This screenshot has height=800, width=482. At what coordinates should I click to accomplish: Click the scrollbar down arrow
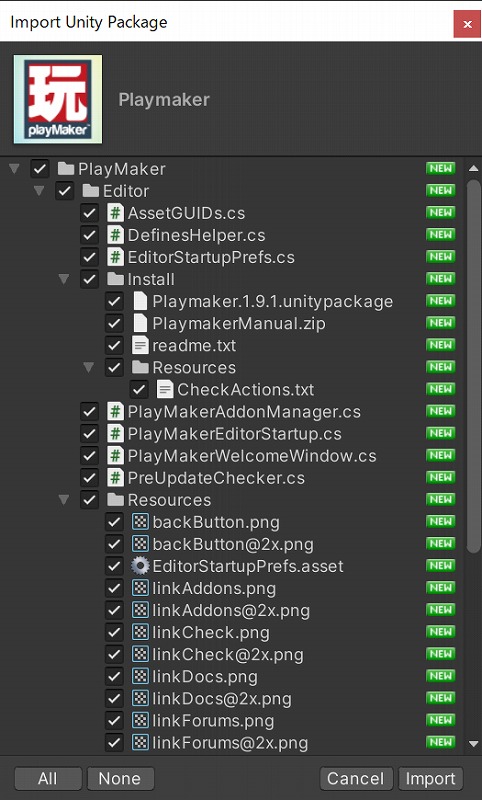473,744
